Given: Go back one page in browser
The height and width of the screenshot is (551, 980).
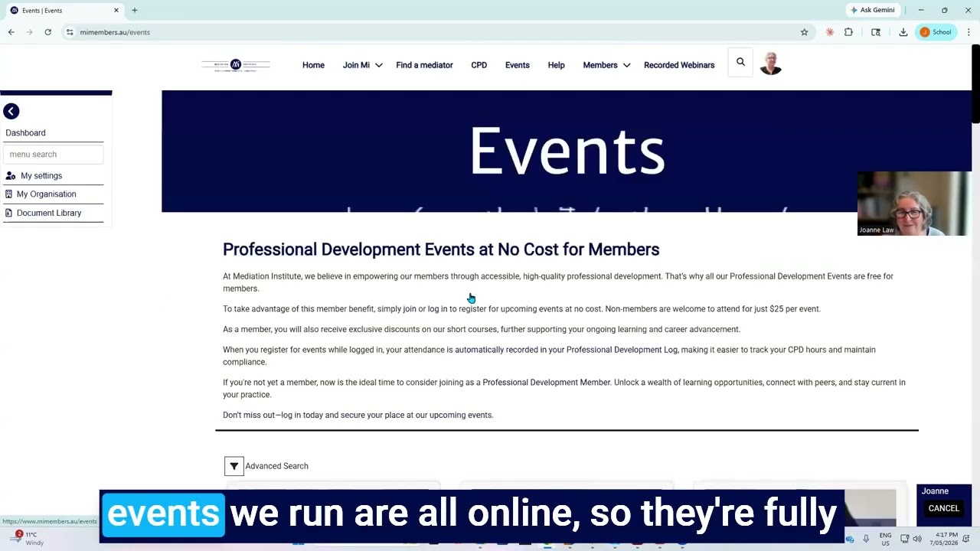Looking at the screenshot, I should pos(11,32).
